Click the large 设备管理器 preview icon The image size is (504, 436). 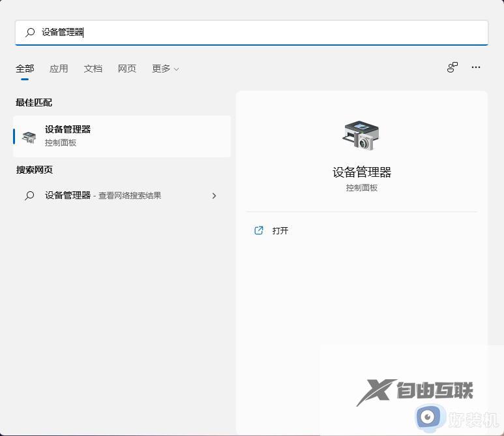361,136
